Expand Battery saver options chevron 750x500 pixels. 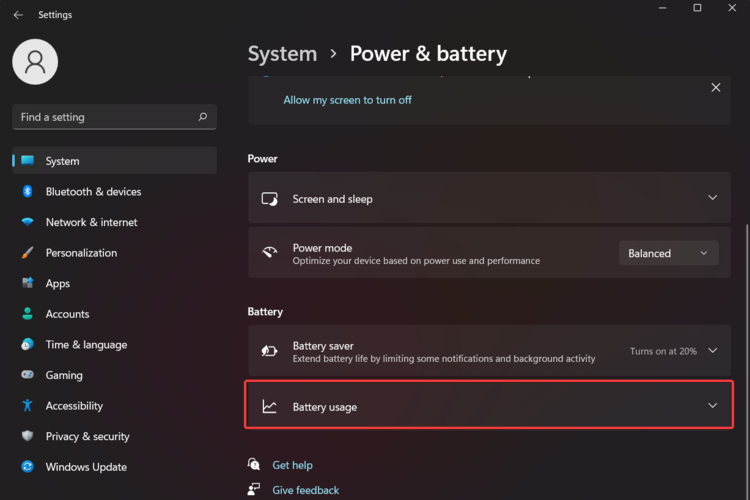(x=712, y=351)
